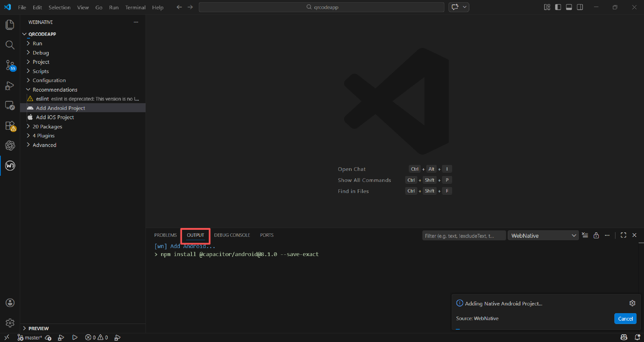
Task: Clear the output panel
Action: 585,235
